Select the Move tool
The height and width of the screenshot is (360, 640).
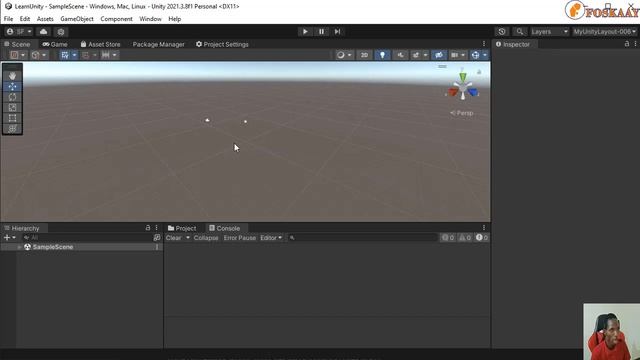[12, 87]
